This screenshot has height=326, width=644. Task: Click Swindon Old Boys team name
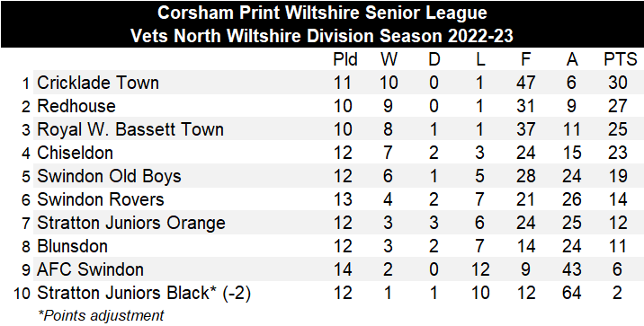coord(109,176)
